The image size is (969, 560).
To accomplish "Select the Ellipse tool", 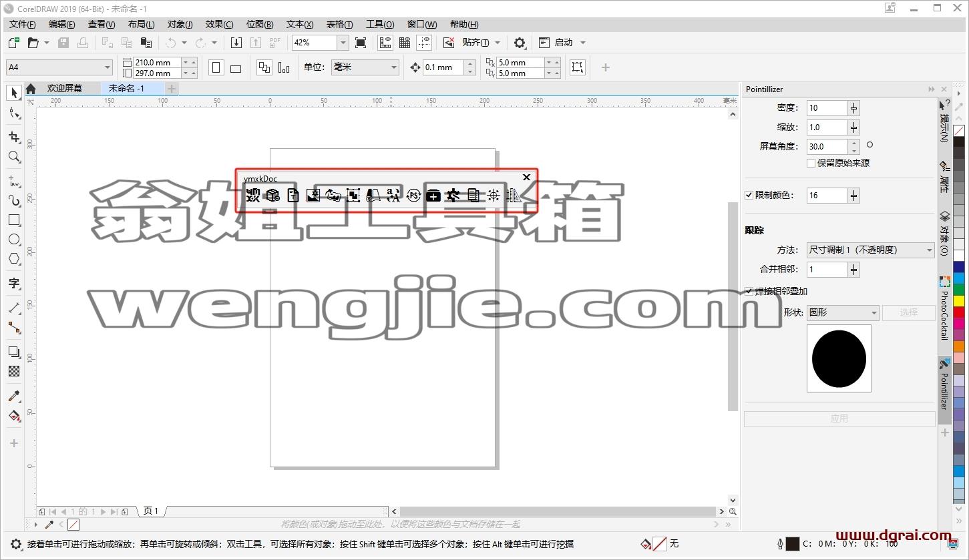I will point(13,239).
